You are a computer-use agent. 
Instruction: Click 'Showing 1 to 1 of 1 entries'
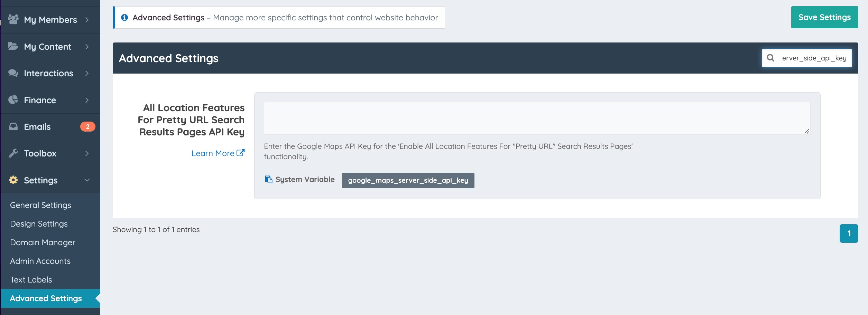pyautogui.click(x=156, y=230)
